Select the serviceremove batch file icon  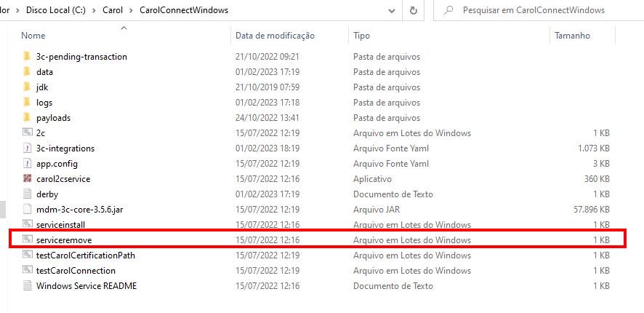pyautogui.click(x=27, y=239)
